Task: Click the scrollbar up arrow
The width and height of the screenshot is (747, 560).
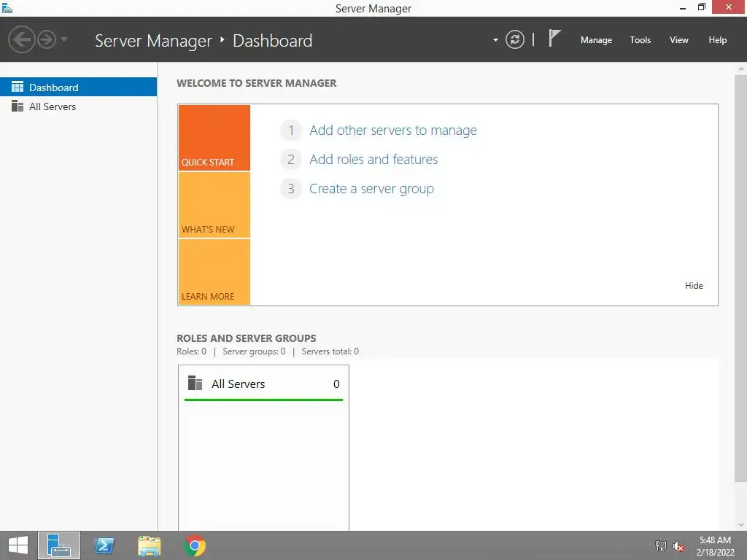Action: click(741, 69)
